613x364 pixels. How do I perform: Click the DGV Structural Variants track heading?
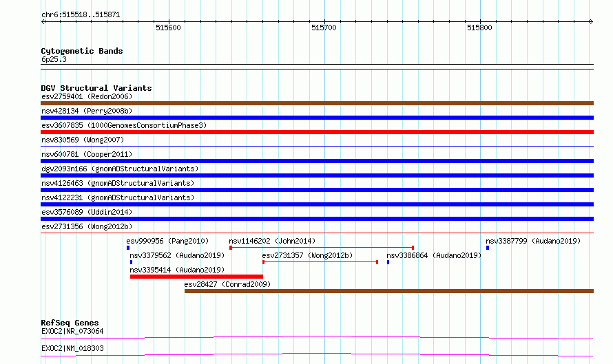pos(96,88)
